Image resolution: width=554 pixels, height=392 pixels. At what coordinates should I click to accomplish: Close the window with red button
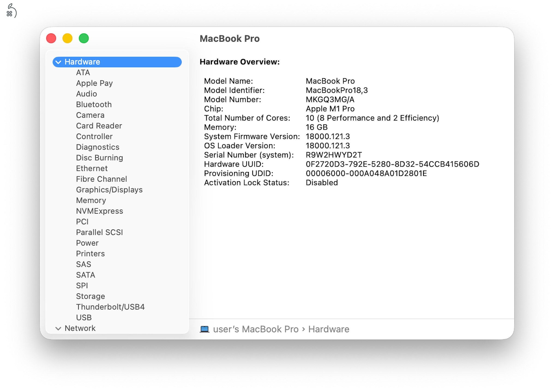(51, 38)
